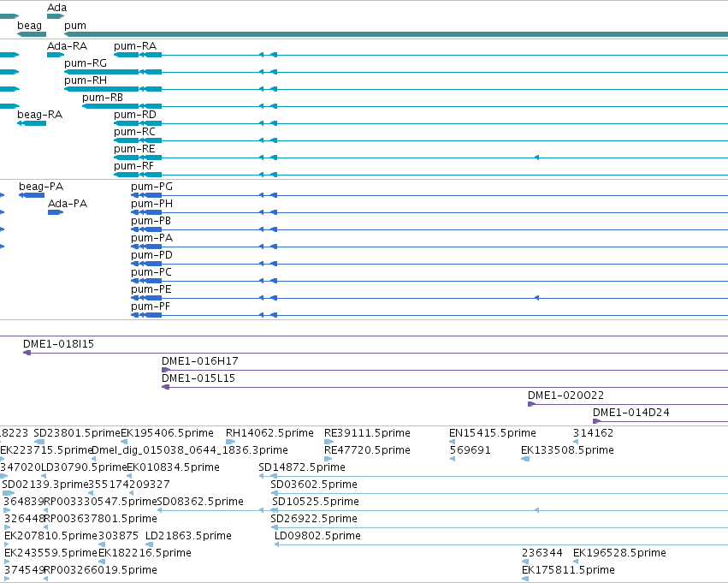The image size is (728, 583).
Task: Open EST EK196528.5prime
Action: [620, 554]
